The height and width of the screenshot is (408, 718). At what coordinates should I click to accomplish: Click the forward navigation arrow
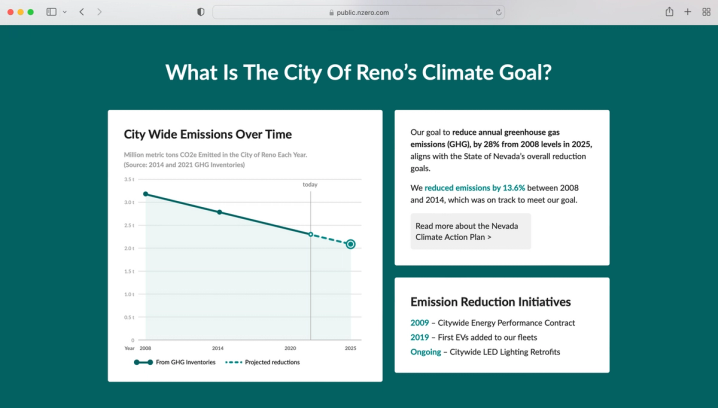[x=99, y=12]
